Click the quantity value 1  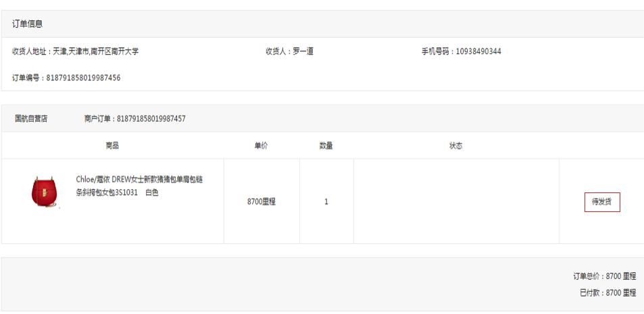coord(326,201)
